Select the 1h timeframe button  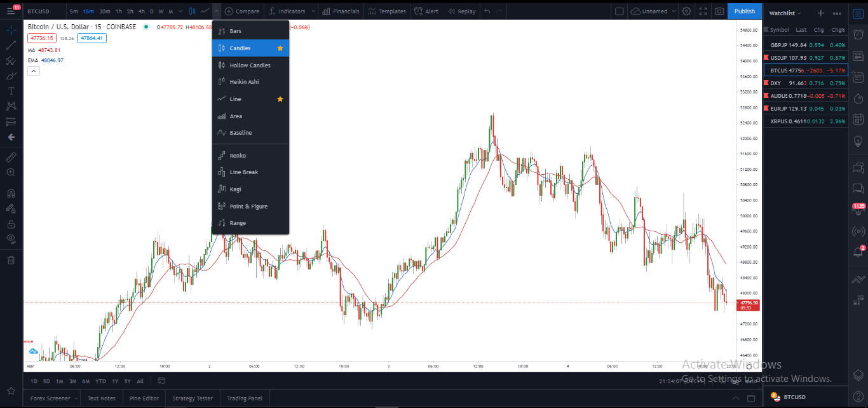tap(119, 11)
